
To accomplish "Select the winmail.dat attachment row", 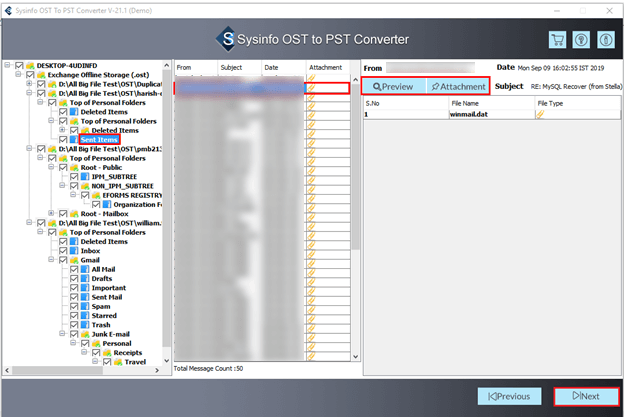I will (492, 115).
